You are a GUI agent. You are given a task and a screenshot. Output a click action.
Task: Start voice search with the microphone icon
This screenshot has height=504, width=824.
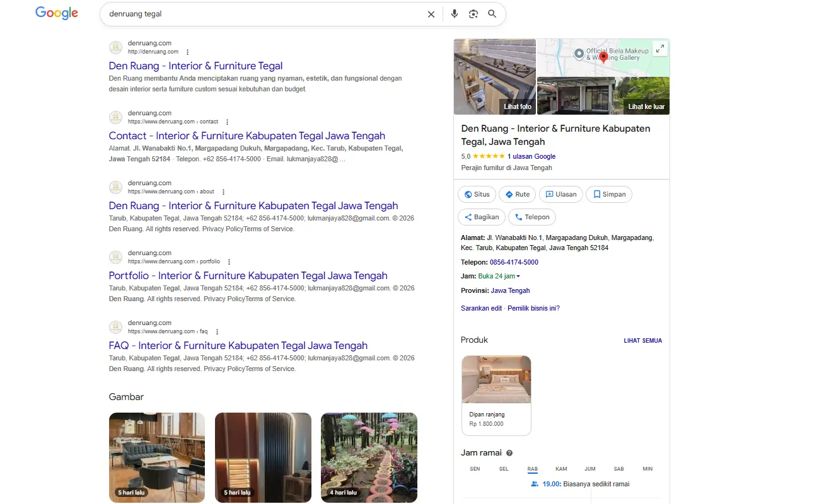[454, 14]
